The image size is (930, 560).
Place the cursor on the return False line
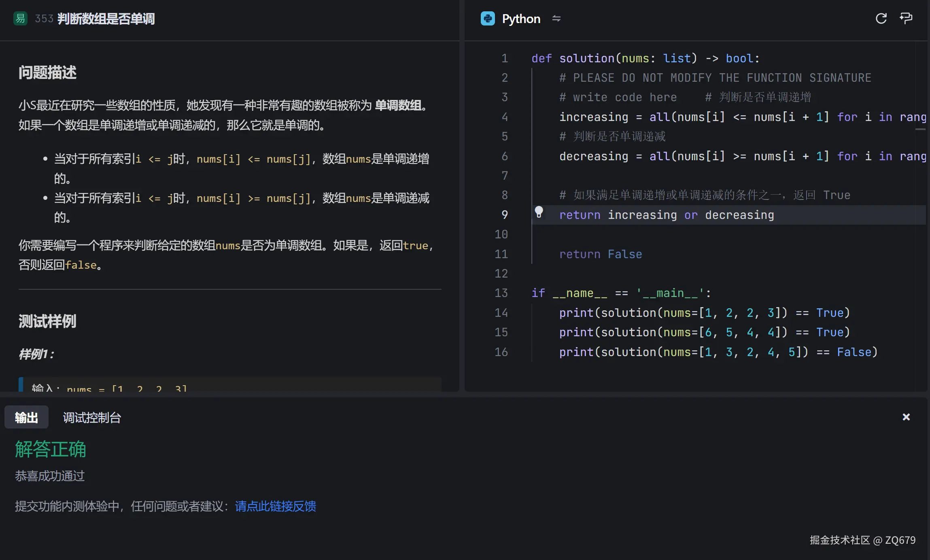point(600,254)
